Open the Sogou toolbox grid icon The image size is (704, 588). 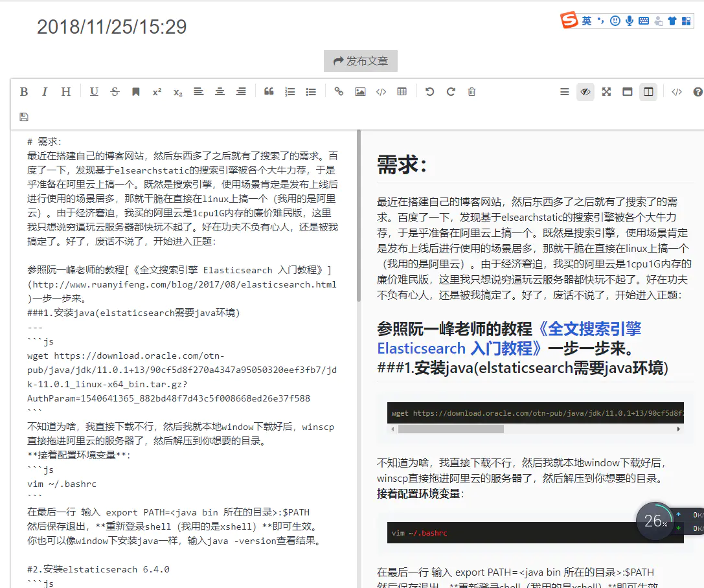point(686,21)
